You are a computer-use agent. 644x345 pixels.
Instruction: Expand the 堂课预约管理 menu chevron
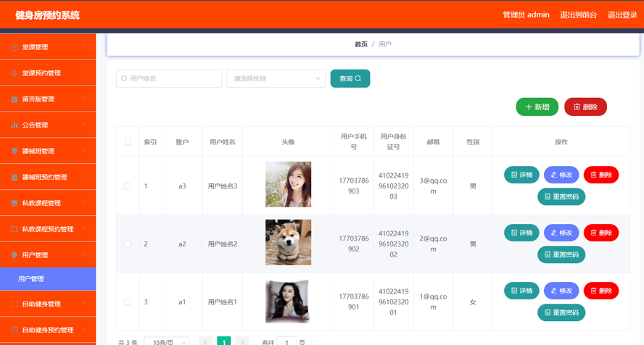pyautogui.click(x=84, y=72)
